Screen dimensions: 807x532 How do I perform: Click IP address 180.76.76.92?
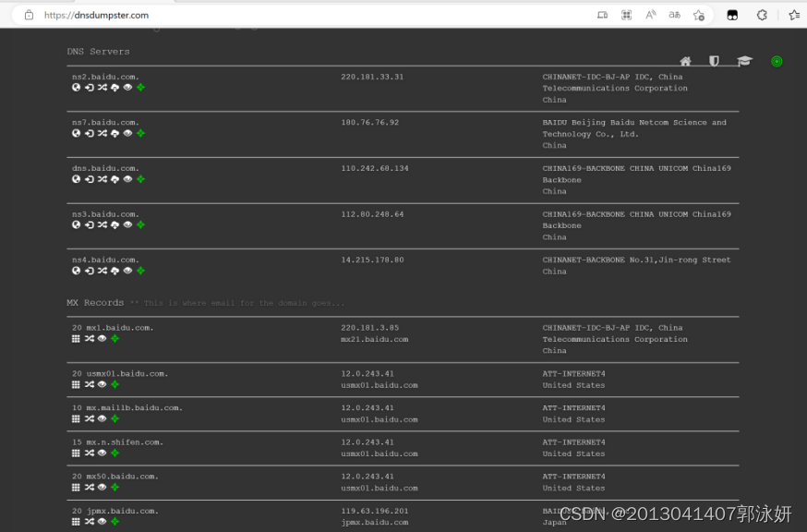pos(370,123)
